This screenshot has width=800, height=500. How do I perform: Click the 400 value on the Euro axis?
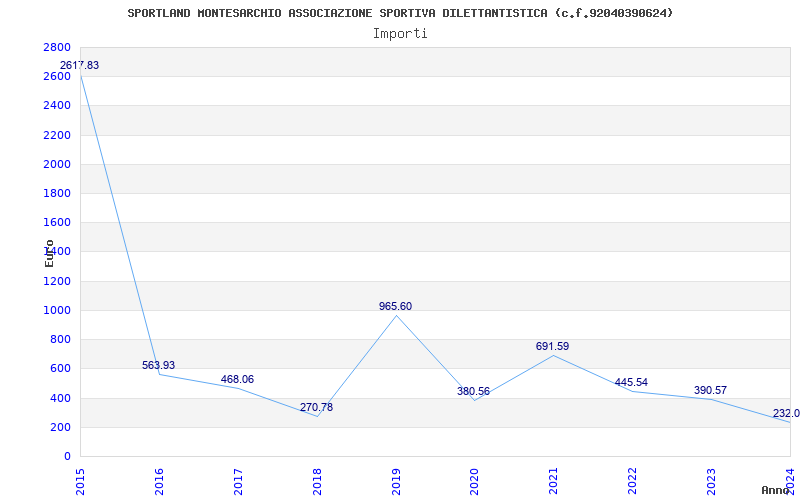pos(61,398)
